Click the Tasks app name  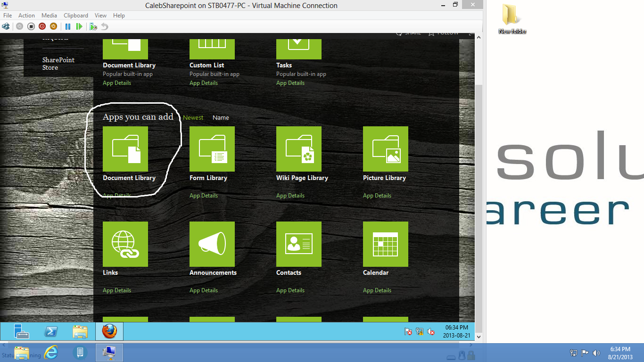click(284, 65)
